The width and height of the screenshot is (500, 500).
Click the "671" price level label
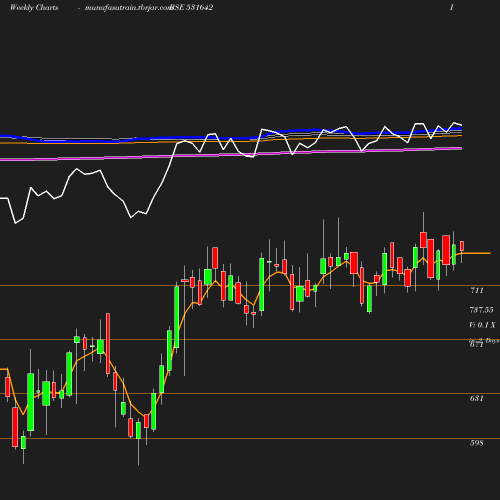coord(477,345)
